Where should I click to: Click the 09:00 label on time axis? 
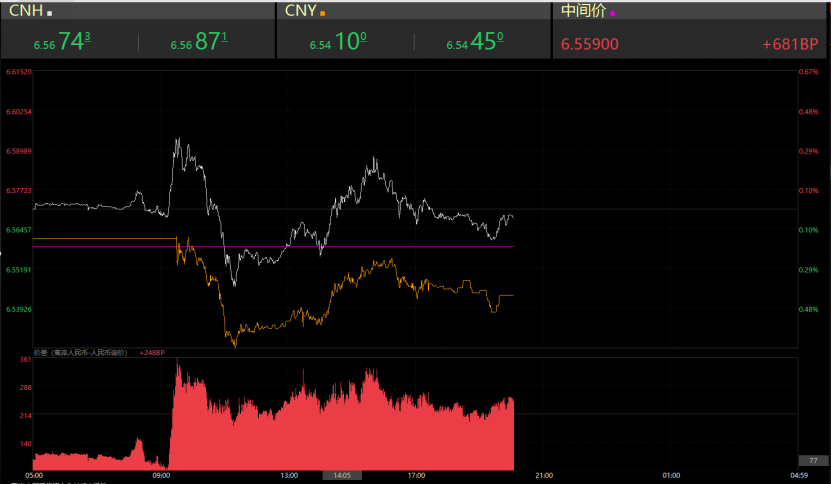pos(161,476)
